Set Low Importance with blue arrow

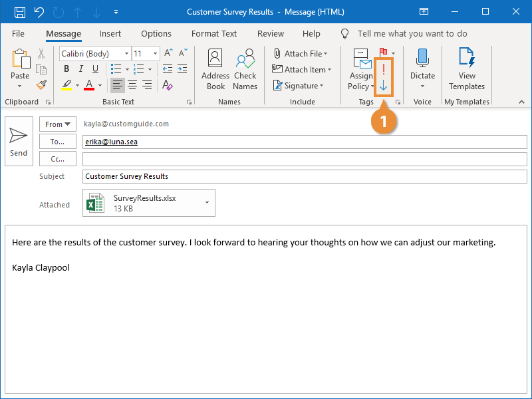pos(384,85)
